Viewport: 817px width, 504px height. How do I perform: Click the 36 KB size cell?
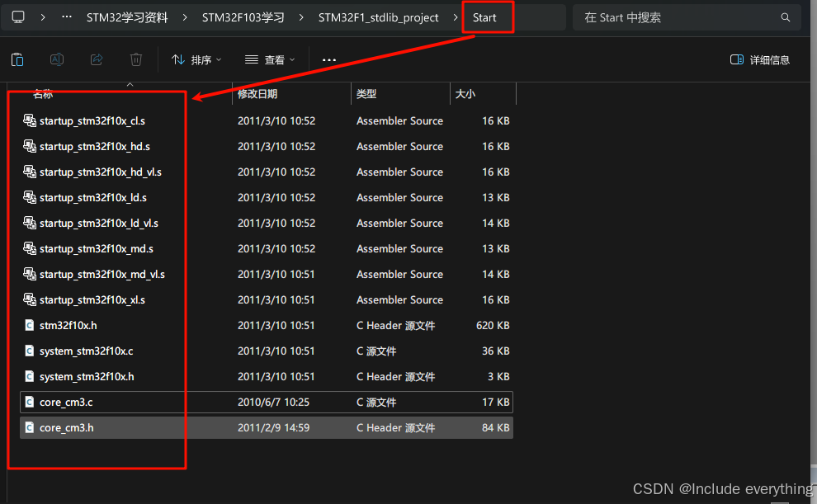coord(495,351)
